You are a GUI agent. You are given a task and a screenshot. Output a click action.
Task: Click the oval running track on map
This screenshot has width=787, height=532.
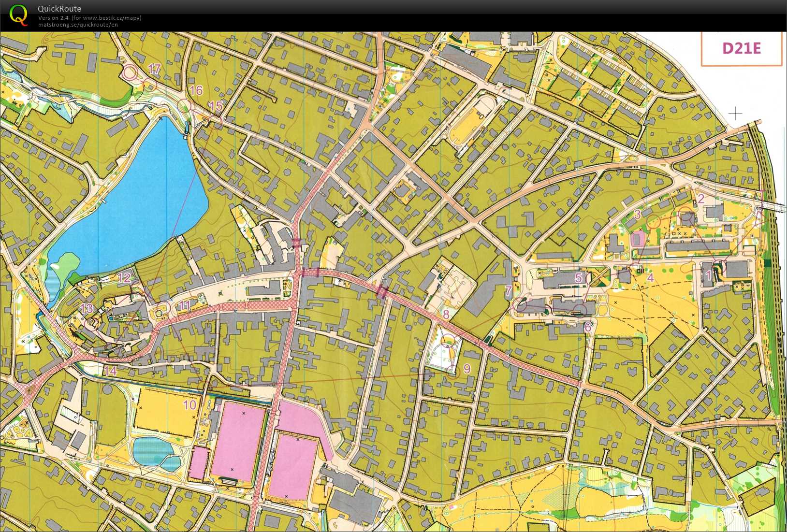pyautogui.click(x=472, y=121)
